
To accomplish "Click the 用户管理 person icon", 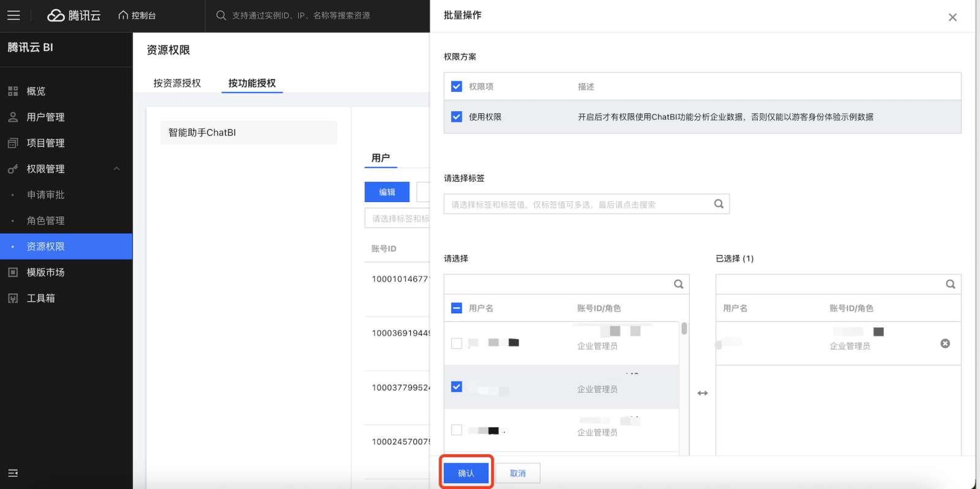I will [13, 117].
